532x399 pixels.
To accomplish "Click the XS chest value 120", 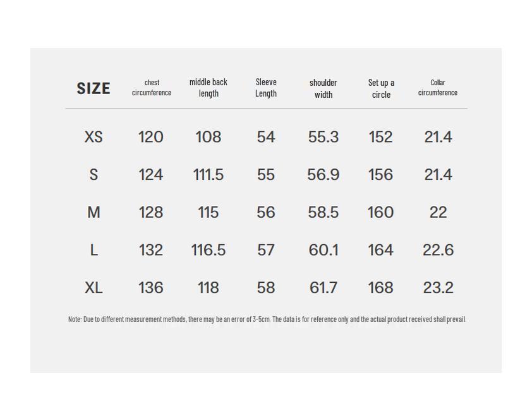I will tap(151, 137).
